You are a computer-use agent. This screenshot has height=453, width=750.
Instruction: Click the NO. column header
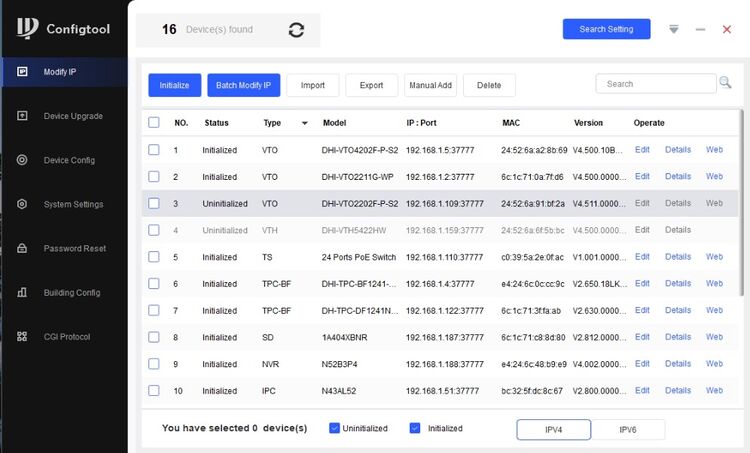[x=181, y=123]
